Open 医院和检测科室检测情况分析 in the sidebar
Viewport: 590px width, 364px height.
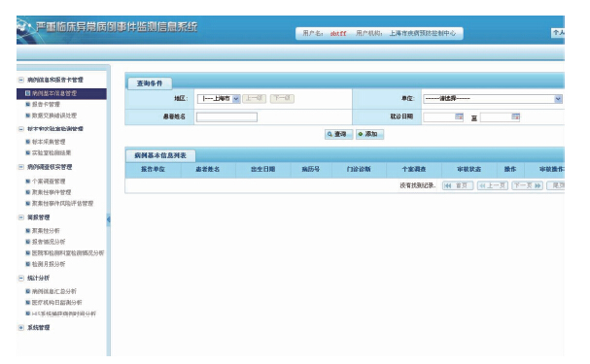click(68, 253)
